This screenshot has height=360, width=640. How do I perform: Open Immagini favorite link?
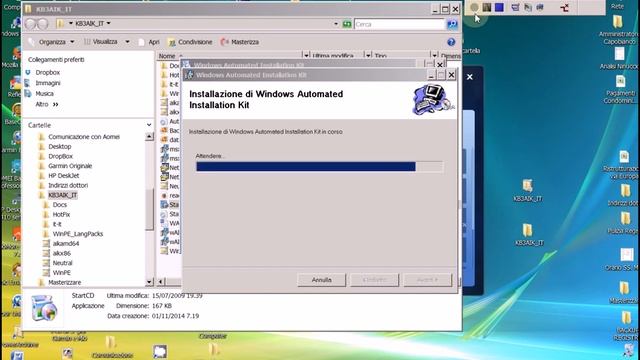(x=48, y=83)
